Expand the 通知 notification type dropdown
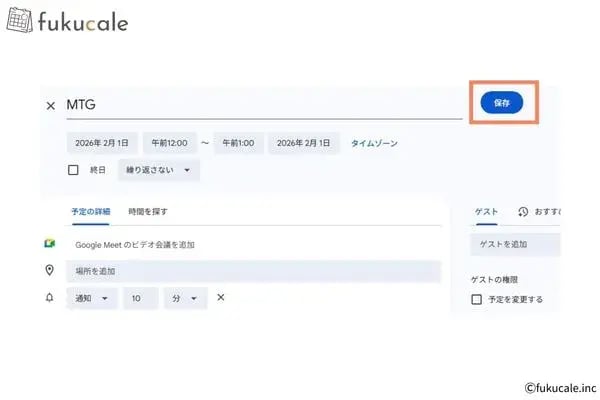Screen dimensions: 600x400 [x=91, y=298]
